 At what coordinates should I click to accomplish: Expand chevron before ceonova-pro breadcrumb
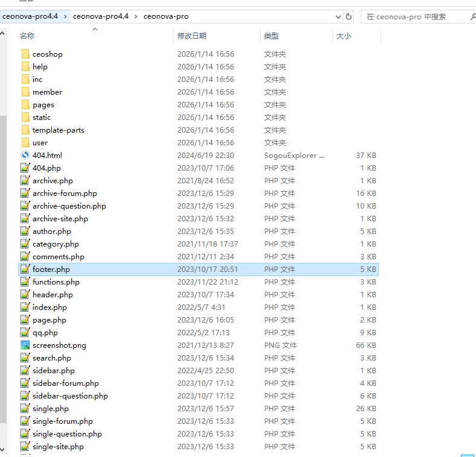point(136,16)
